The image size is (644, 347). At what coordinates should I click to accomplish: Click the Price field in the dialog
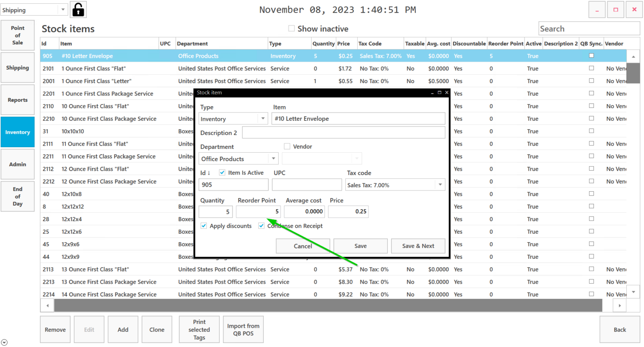(x=348, y=211)
